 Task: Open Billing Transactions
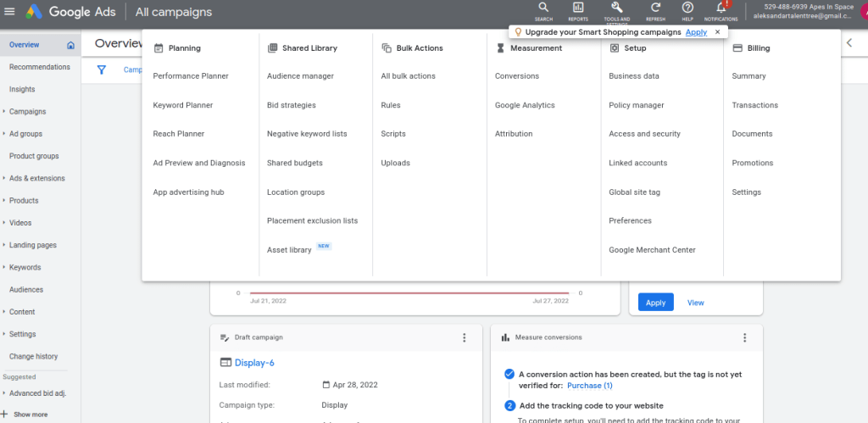[x=754, y=105]
